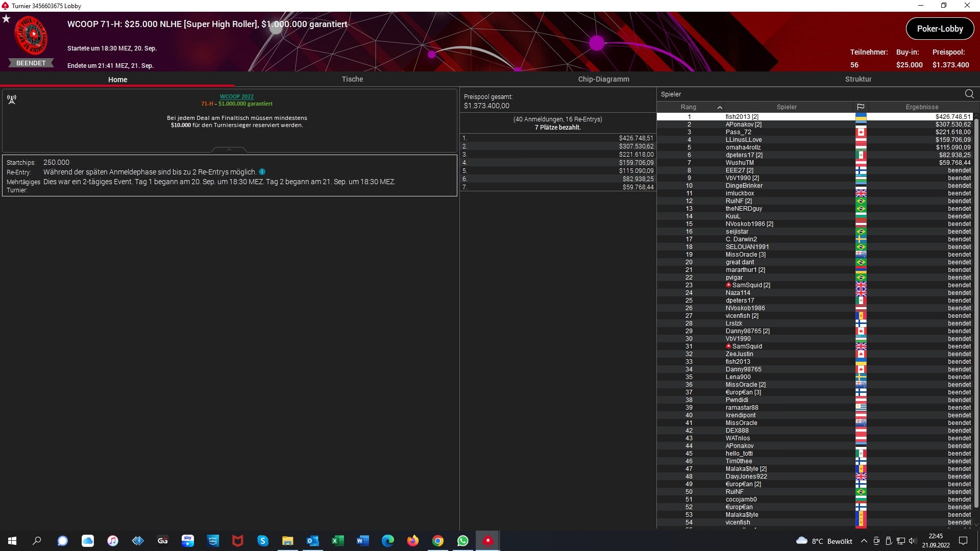The width and height of the screenshot is (980, 551).
Task: Select player great dant row
Action: tap(815, 262)
